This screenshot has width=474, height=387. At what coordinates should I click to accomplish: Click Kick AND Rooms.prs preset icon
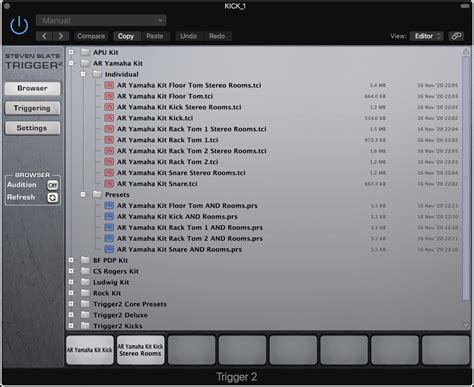(x=109, y=216)
